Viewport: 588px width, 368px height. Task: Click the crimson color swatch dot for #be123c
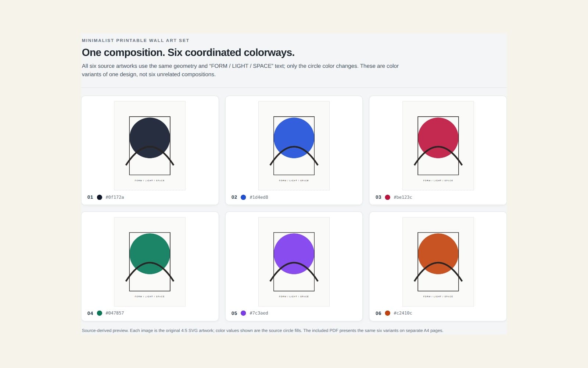click(387, 197)
